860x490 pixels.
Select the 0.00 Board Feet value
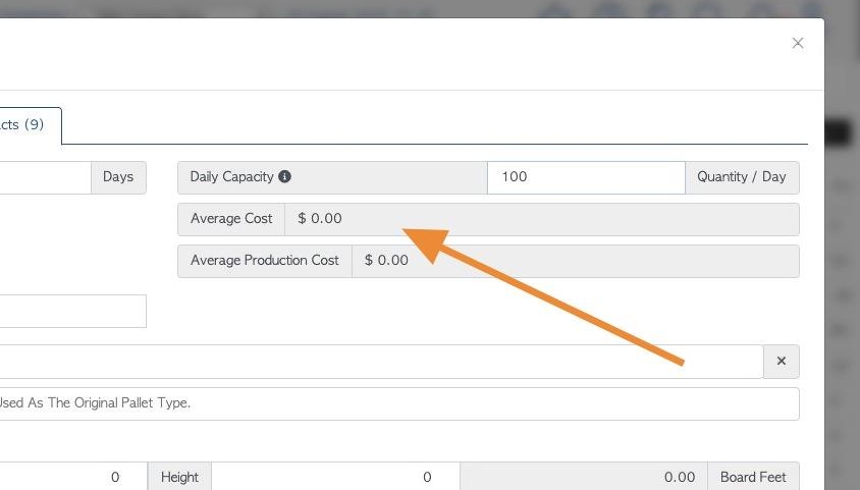(x=584, y=476)
